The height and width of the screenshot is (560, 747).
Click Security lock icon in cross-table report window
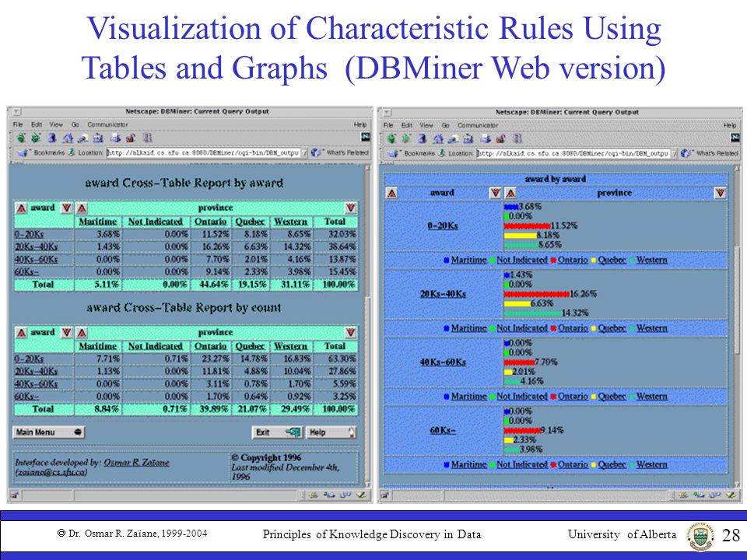(x=131, y=138)
